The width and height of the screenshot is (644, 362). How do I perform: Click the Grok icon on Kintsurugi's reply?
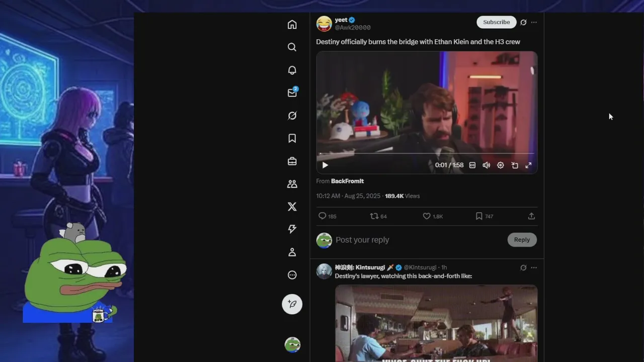523,267
